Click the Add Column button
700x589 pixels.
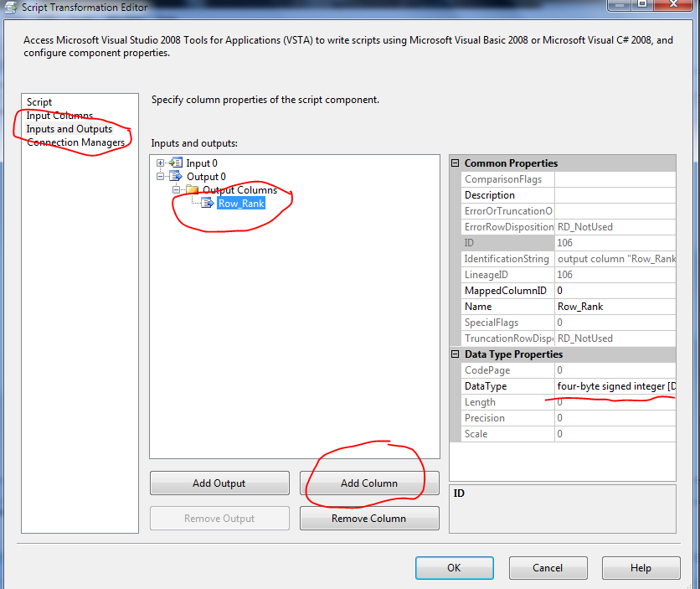pyautogui.click(x=369, y=483)
